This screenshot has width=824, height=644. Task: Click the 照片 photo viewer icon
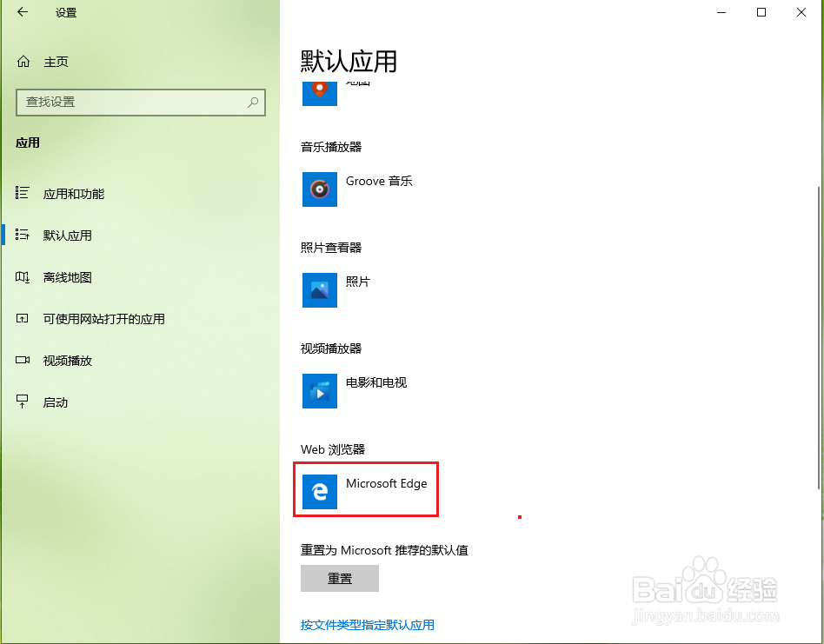tap(319, 290)
